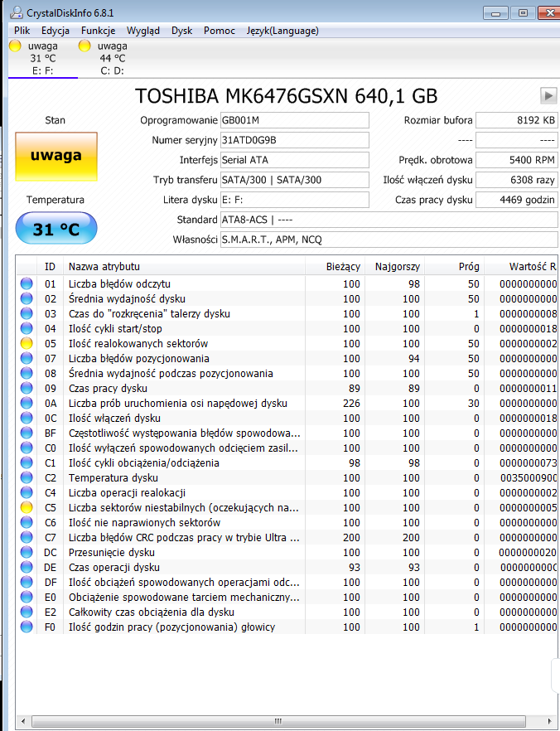Image resolution: width=560 pixels, height=731 pixels.
Task: Open the Wygląd menu
Action: 143,31
